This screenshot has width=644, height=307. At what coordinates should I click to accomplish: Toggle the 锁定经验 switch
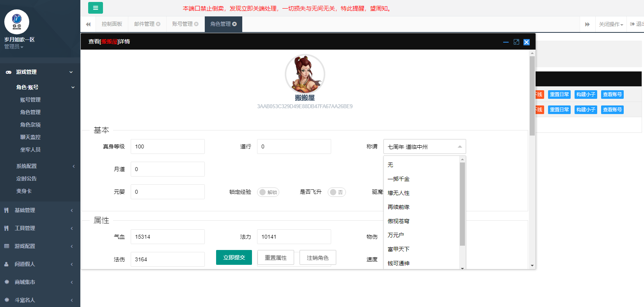tap(268, 192)
